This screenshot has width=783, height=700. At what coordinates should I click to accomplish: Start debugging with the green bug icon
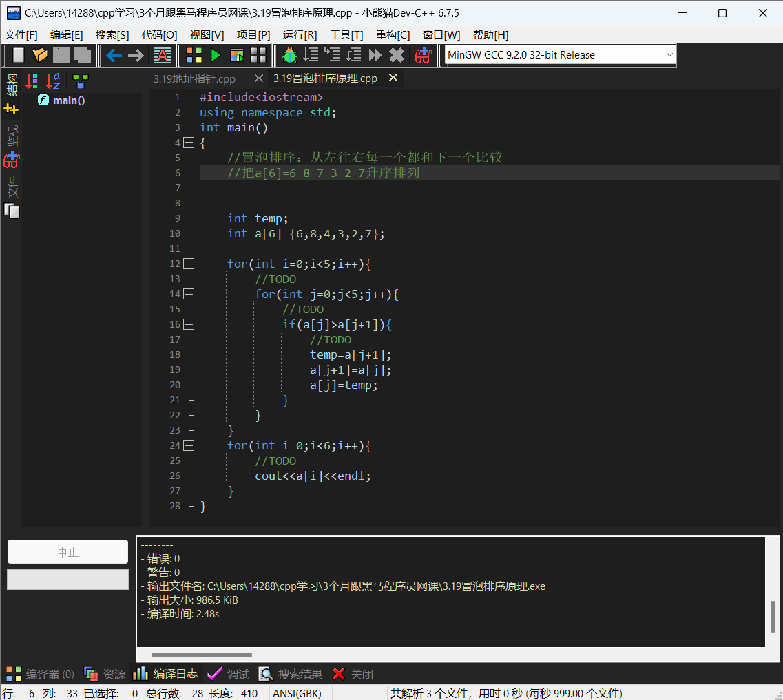tap(290, 55)
